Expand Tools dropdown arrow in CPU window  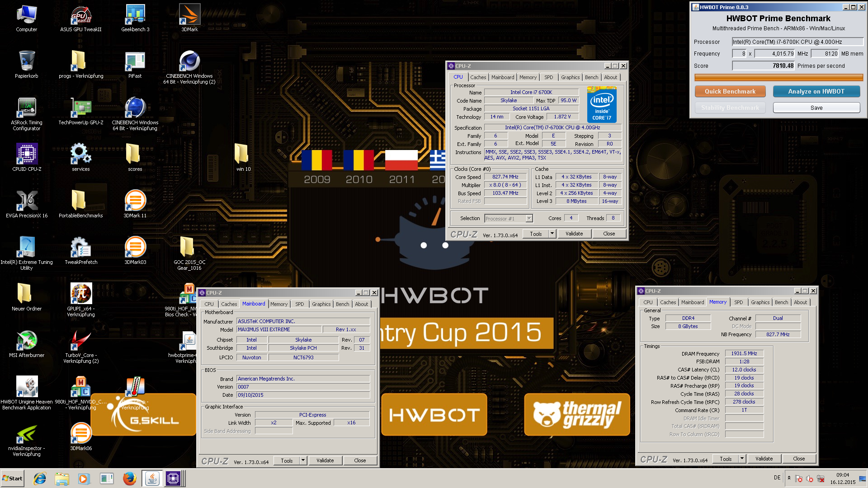[552, 234]
